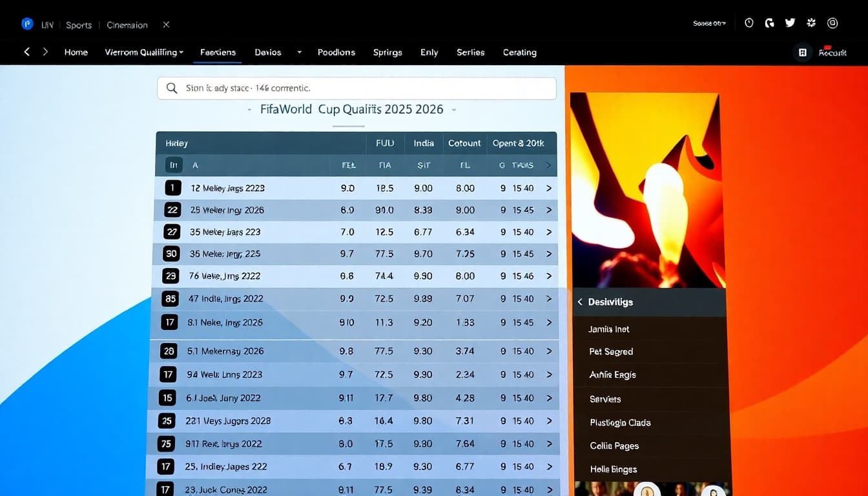This screenshot has width=868, height=496.
Task: Open Serviets in the side list
Action: [x=605, y=399]
